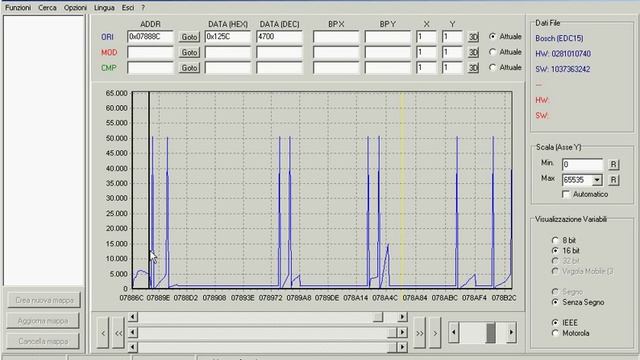Click ORI BP.Y input field
The height and width of the screenshot is (360, 640).
point(387,37)
